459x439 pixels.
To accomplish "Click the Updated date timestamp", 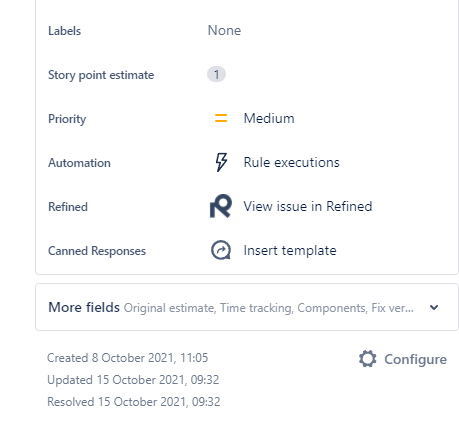I will point(133,380).
